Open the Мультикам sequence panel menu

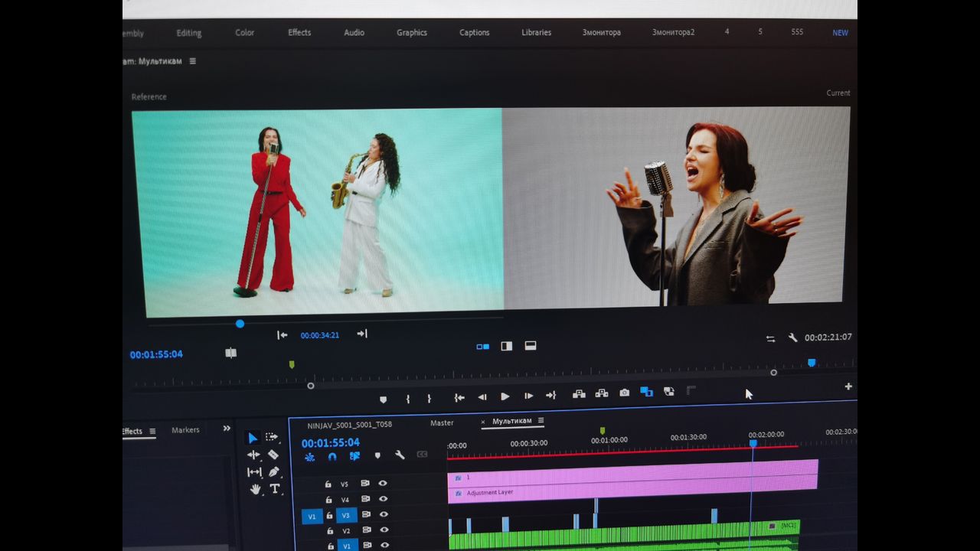541,421
